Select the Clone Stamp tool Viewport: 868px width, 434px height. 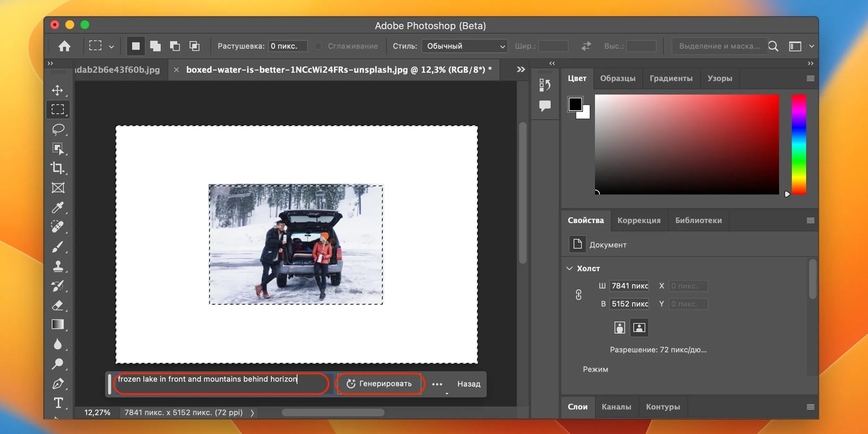58,266
